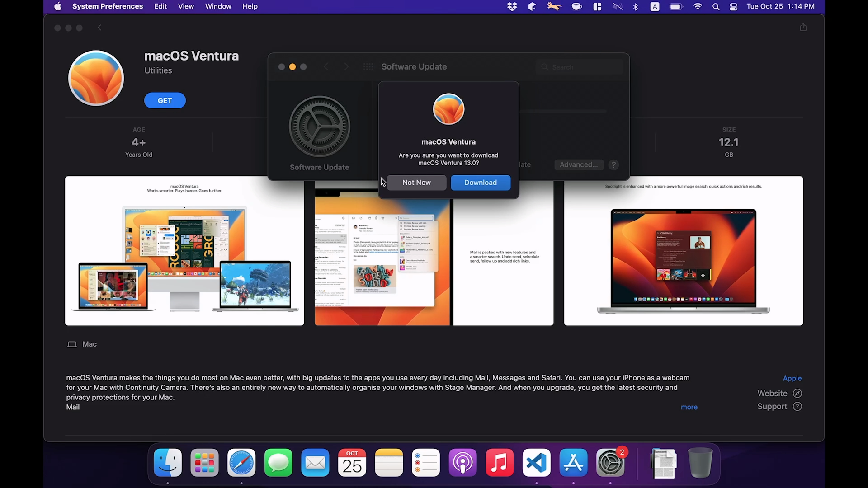This screenshot has height=488, width=868.
Task: Open the help question mark in Software Update
Action: point(613,165)
